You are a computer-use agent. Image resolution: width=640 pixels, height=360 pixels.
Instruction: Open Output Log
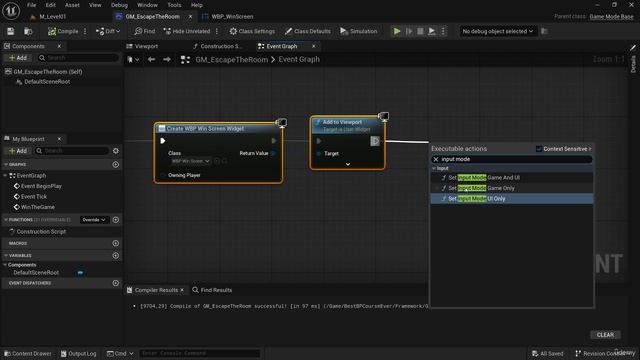79,353
